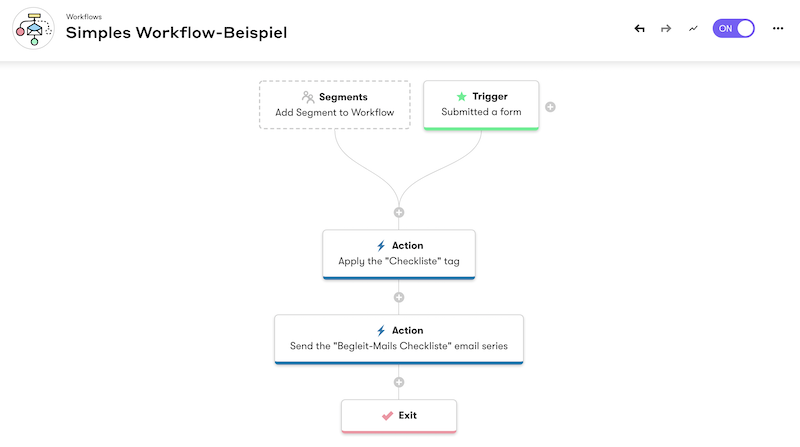Add step above "Checkliste" tag action
Screen dimensions: 800x447
399,212
